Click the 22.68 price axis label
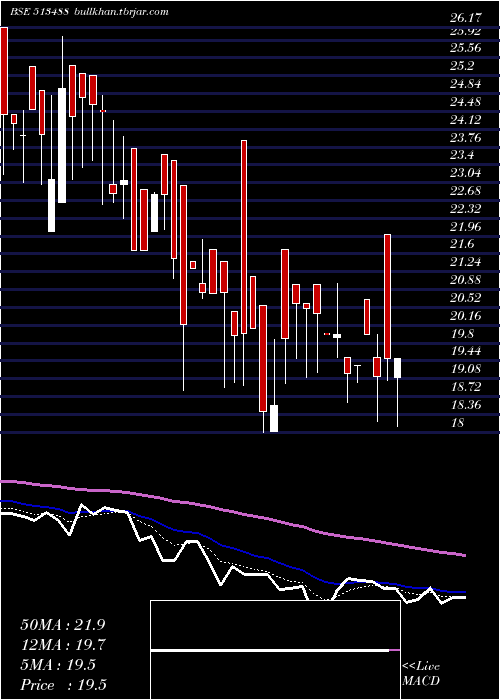Viewport: 500px width, 700px height. pos(466,191)
